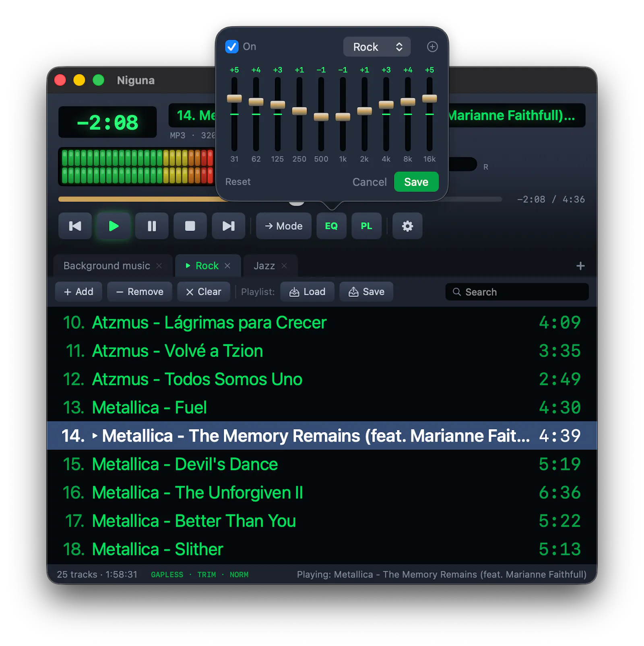Screen dimensions: 644x646
Task: Click the 16k slider knob
Action: pos(429,99)
